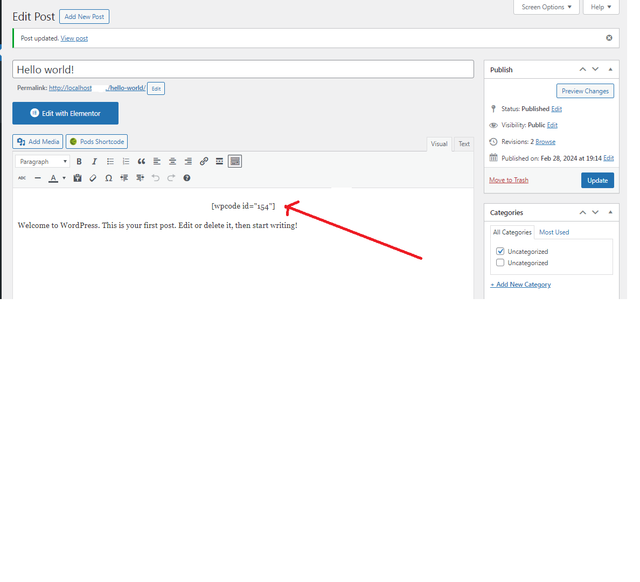Open keyboard shortcuts help icon
The width and height of the screenshot is (640, 582).
[x=187, y=178]
